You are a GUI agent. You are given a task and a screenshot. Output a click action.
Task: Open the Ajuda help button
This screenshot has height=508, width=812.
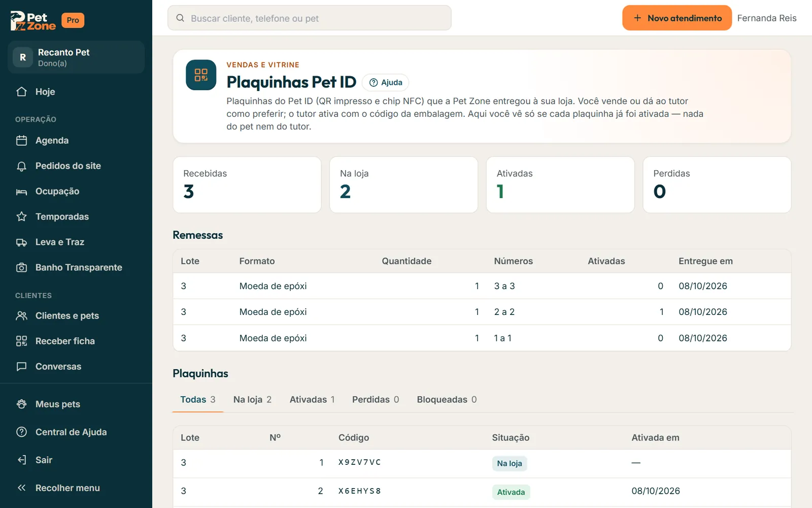coord(386,82)
